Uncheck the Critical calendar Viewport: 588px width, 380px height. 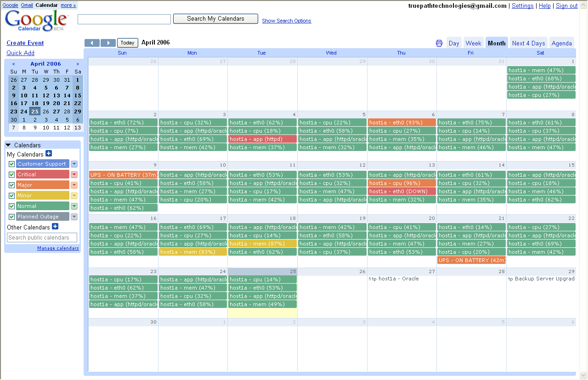[12, 174]
